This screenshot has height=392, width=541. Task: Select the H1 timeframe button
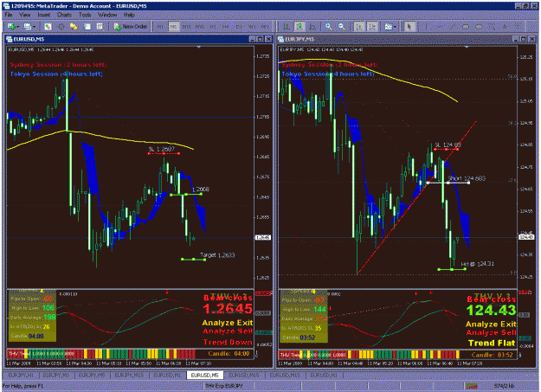[213, 27]
